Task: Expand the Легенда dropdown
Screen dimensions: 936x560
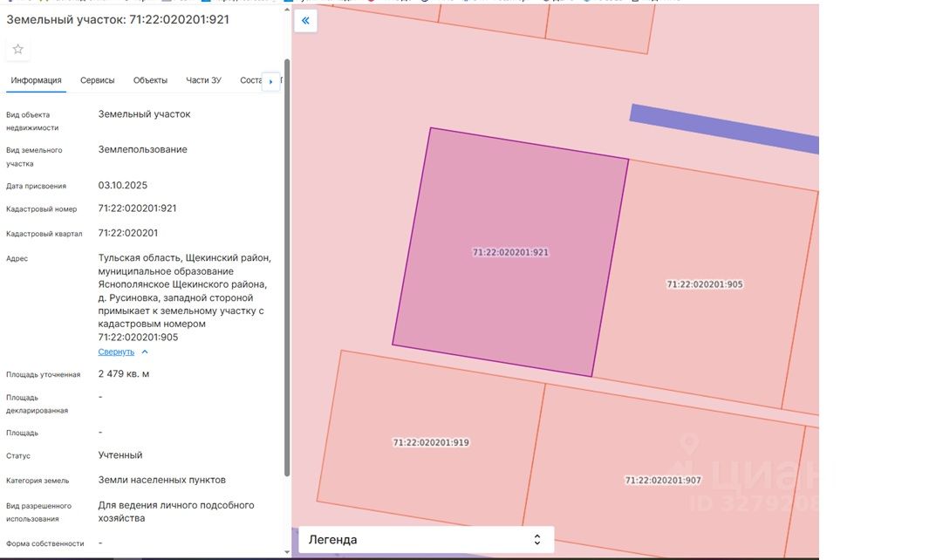Action: pyautogui.click(x=427, y=540)
